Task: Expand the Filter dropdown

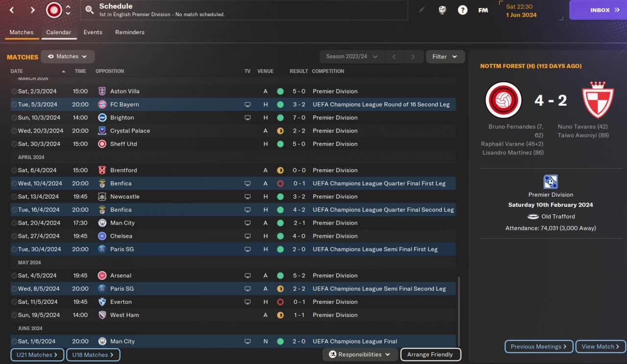Action: tap(445, 57)
